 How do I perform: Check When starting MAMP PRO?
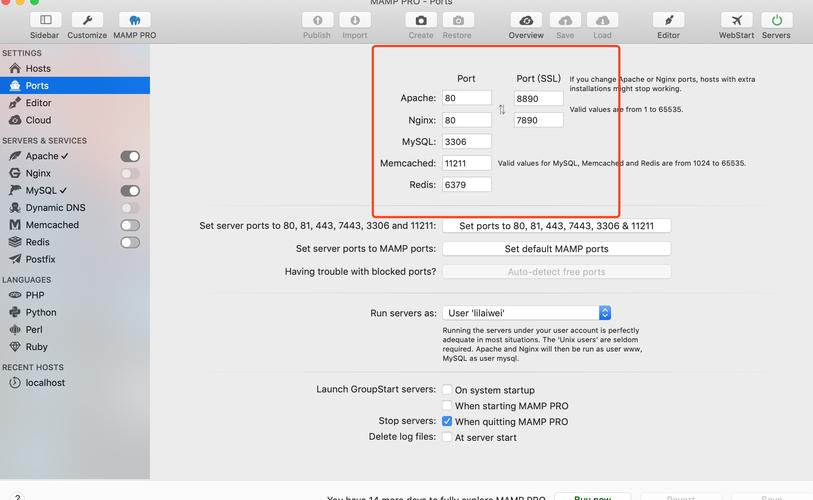click(x=447, y=405)
